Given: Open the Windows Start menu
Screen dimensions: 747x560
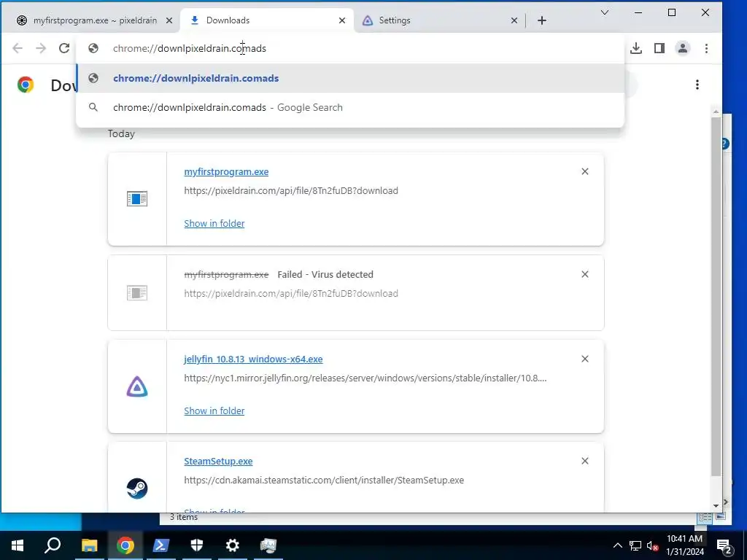Looking at the screenshot, I should click(x=18, y=545).
